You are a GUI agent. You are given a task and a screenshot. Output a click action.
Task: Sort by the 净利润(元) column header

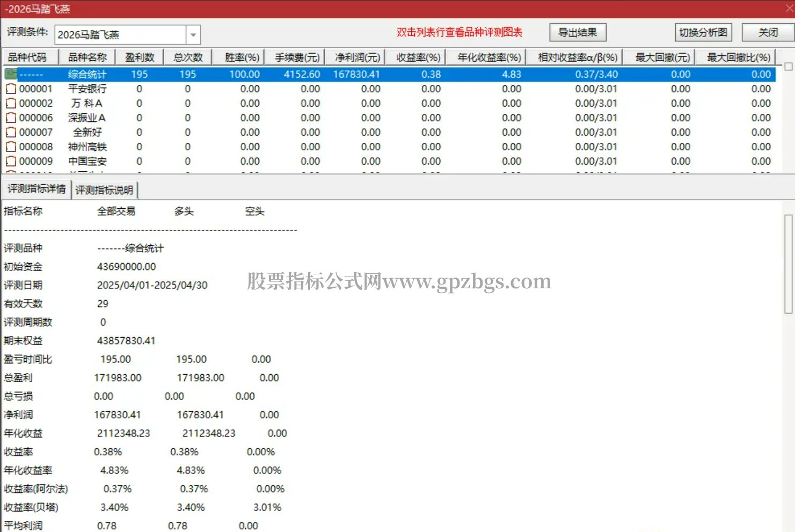(357, 57)
